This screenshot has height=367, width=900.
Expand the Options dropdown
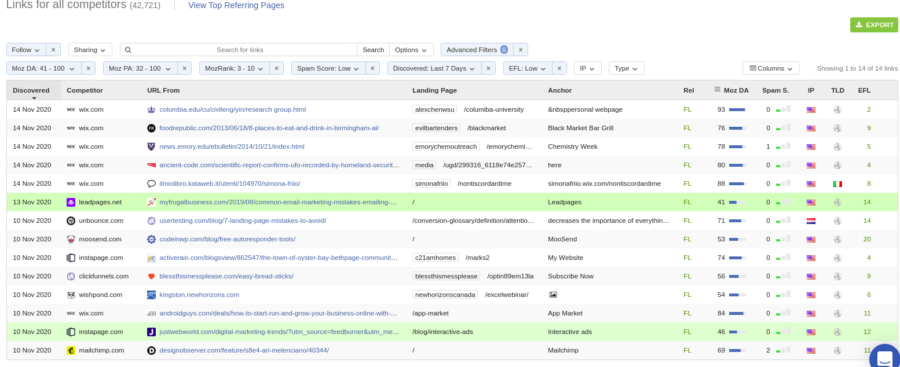[x=412, y=50]
